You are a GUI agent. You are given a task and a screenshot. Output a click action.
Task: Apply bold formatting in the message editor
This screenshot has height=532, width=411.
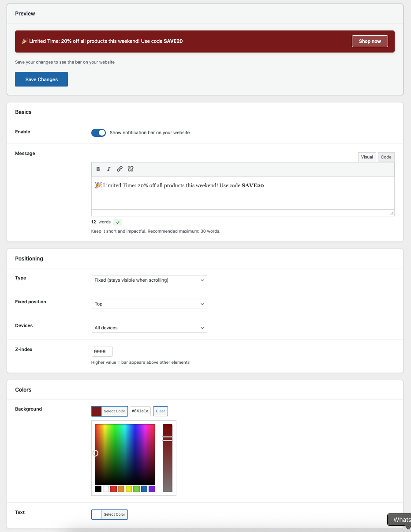(x=98, y=169)
